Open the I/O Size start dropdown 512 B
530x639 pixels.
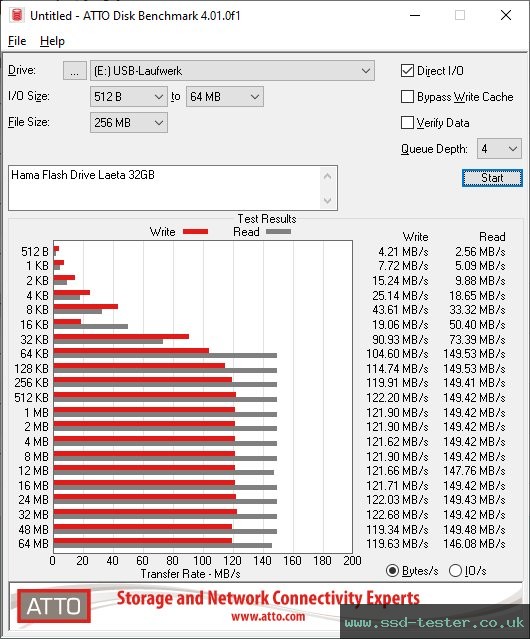(129, 97)
